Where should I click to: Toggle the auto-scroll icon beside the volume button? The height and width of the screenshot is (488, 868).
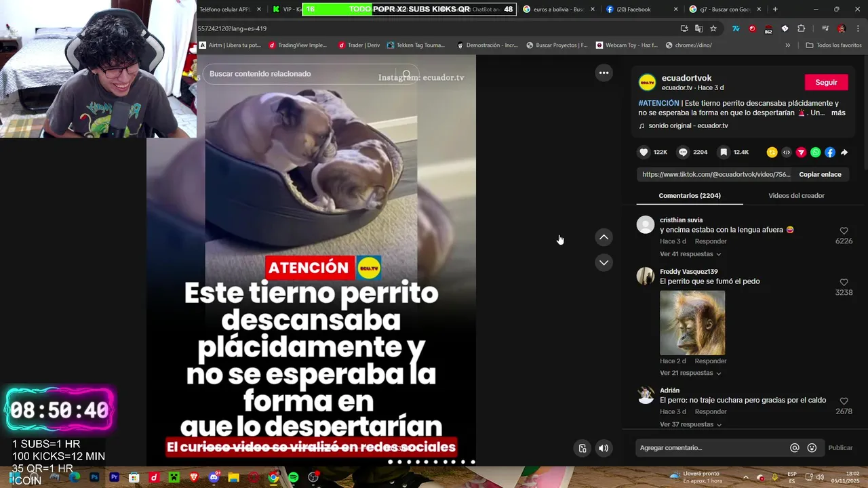pos(582,448)
